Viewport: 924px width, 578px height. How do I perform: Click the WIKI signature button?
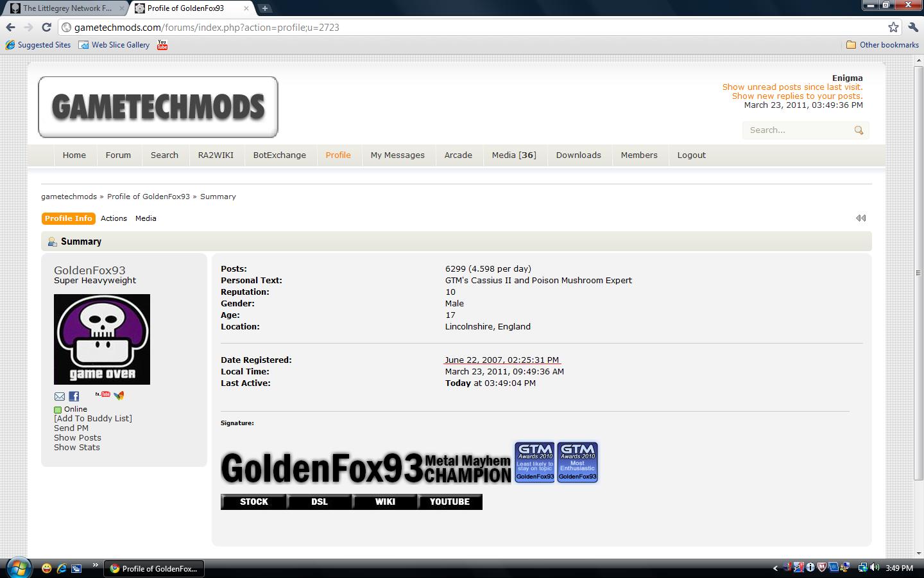point(385,502)
